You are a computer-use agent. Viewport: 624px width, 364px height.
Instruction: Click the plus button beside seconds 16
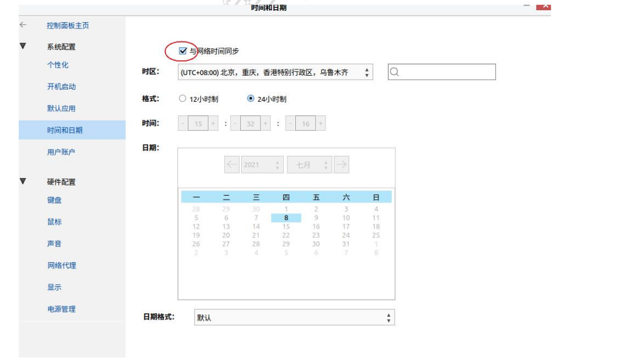(x=321, y=123)
